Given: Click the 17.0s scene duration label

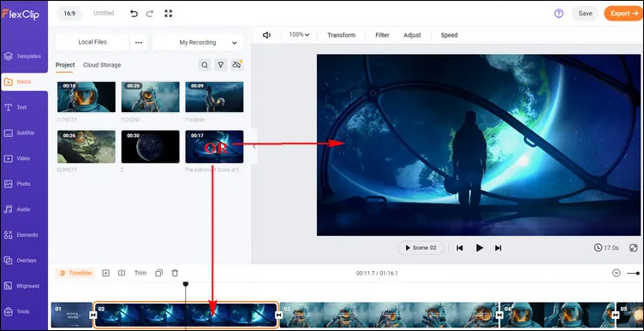Looking at the screenshot, I should point(606,248).
